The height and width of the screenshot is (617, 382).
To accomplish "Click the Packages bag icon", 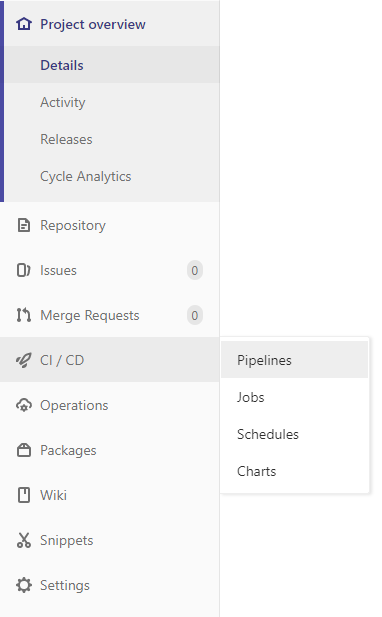I will (x=24, y=450).
